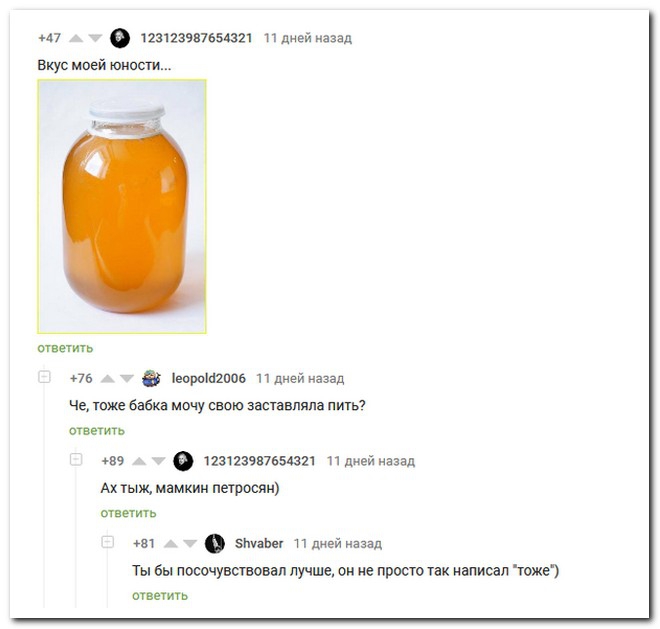
Task: Collapse Shvaber's comment branch
Action: (108, 541)
